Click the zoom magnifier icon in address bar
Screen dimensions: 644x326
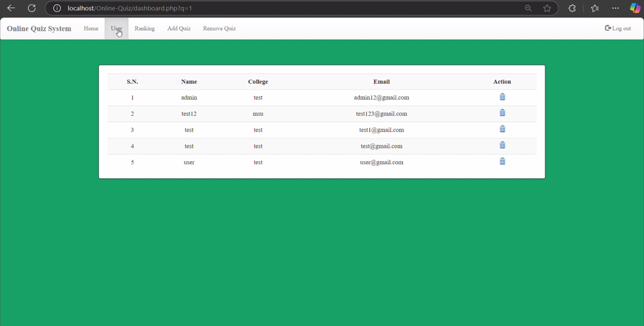pyautogui.click(x=528, y=8)
